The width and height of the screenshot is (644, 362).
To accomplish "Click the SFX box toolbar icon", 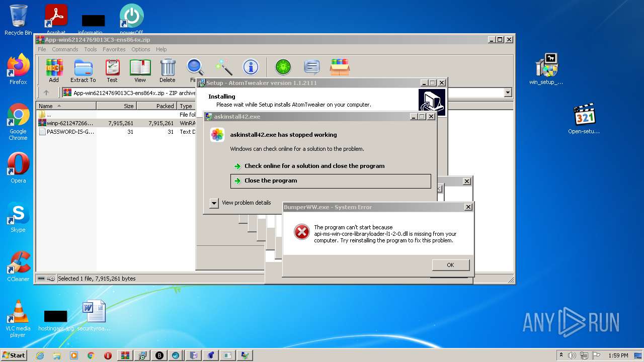I will [340, 67].
